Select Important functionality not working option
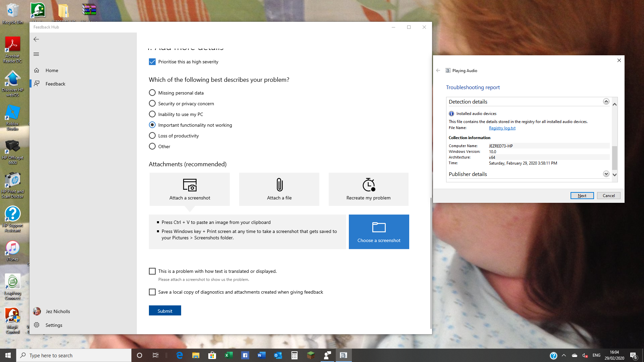The height and width of the screenshot is (362, 644). click(x=152, y=125)
